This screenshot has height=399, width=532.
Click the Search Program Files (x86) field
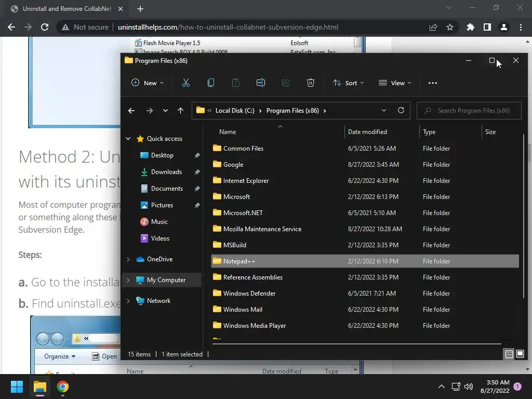coord(469,111)
